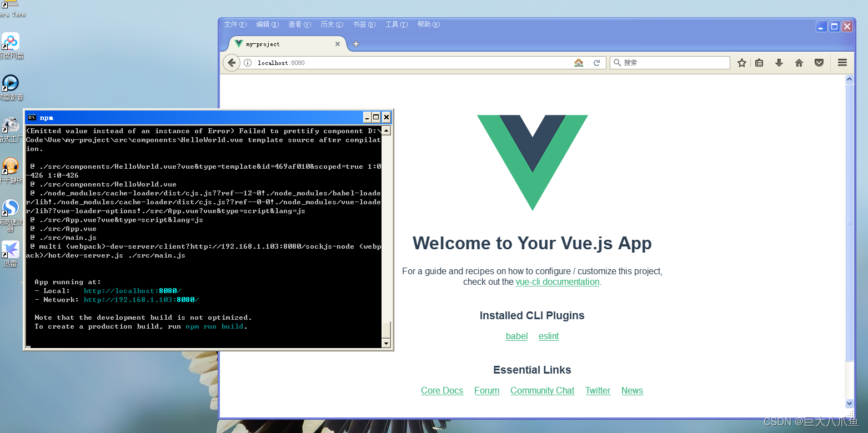Open the 书签 menu

[364, 24]
